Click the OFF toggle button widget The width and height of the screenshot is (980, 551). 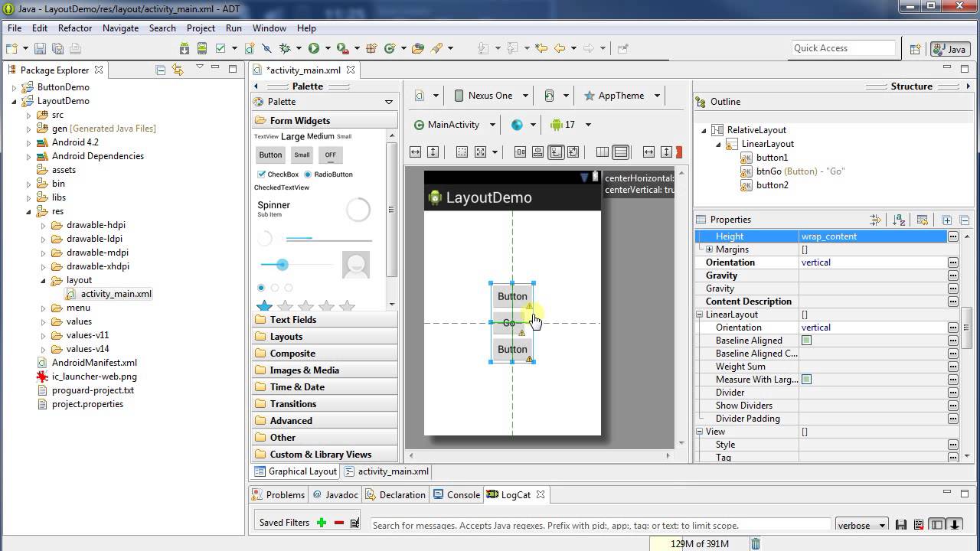coord(330,155)
